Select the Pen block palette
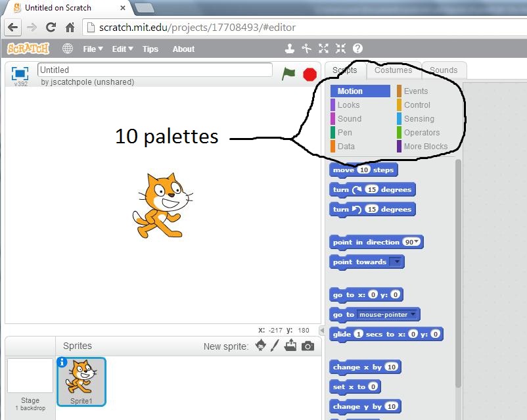The image size is (527, 420). click(360, 133)
